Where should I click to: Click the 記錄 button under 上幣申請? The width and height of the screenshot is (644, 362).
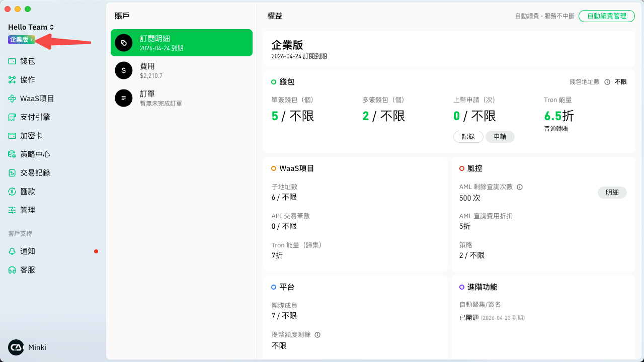468,137
